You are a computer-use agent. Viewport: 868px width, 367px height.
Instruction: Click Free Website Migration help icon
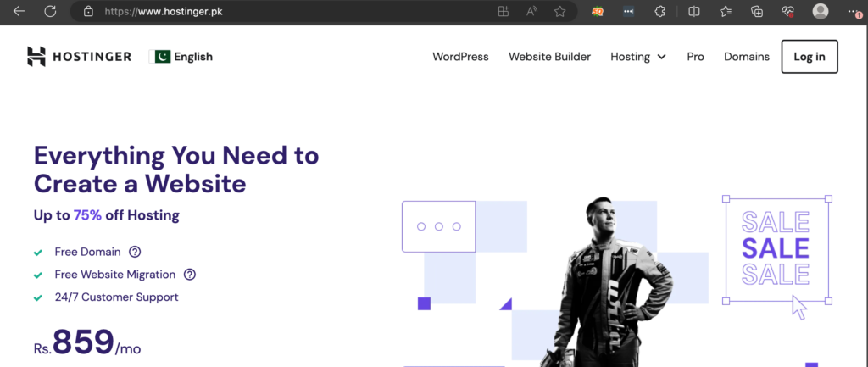[190, 275]
